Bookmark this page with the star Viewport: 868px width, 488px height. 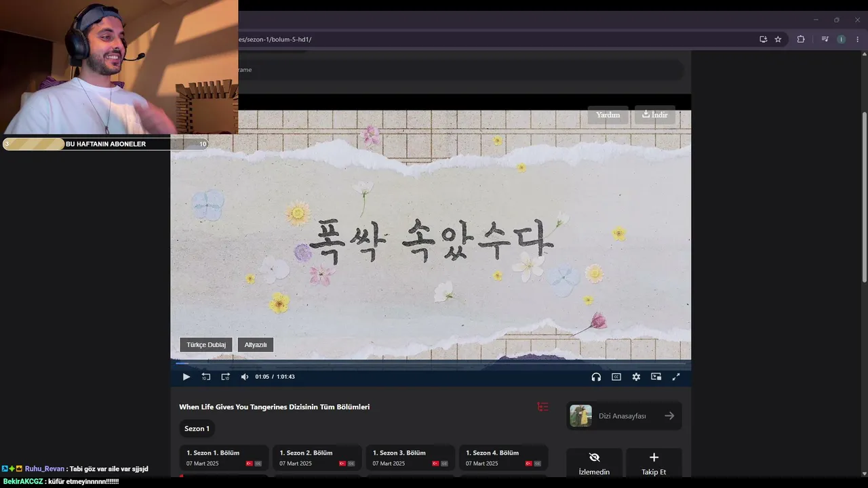[778, 39]
